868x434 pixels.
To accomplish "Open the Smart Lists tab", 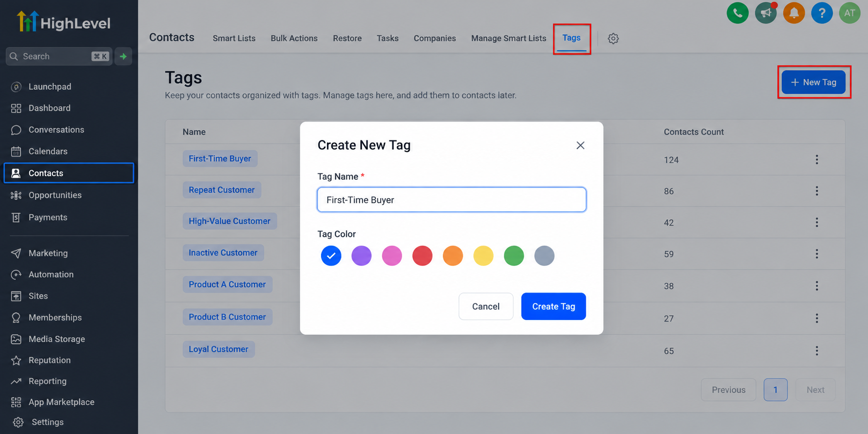I will point(234,38).
